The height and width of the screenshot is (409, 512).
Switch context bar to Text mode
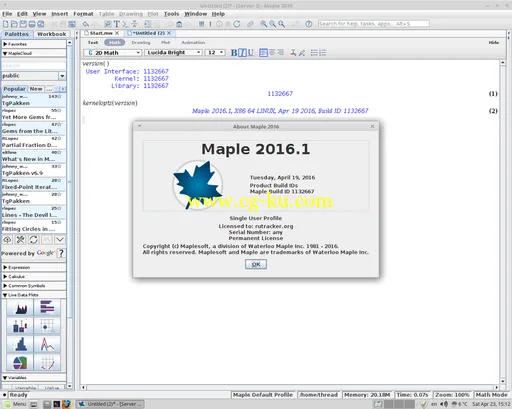click(93, 42)
